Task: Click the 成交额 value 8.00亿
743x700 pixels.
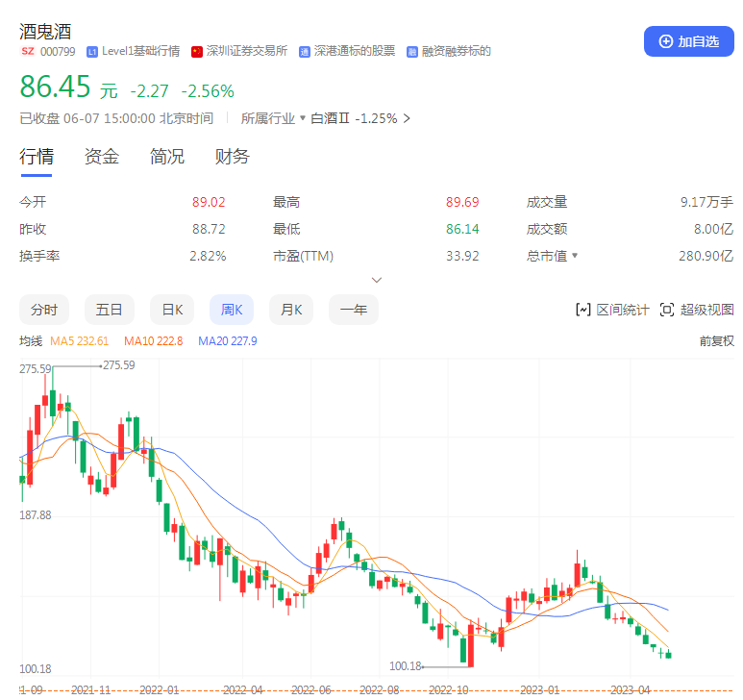Action: pyautogui.click(x=713, y=230)
